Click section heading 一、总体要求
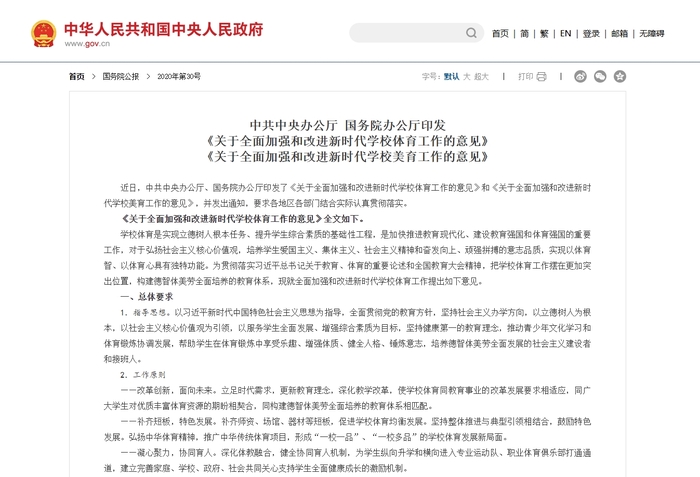Viewport: 700px width, 477px height. click(147, 297)
